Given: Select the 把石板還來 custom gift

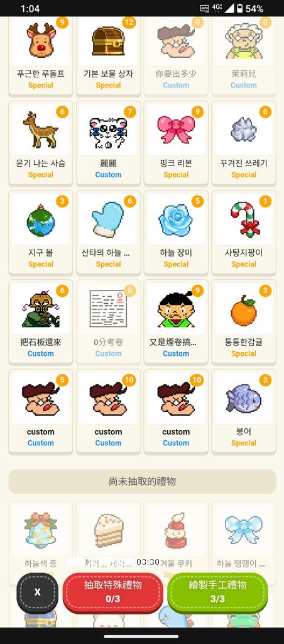Looking at the screenshot, I should [41, 320].
